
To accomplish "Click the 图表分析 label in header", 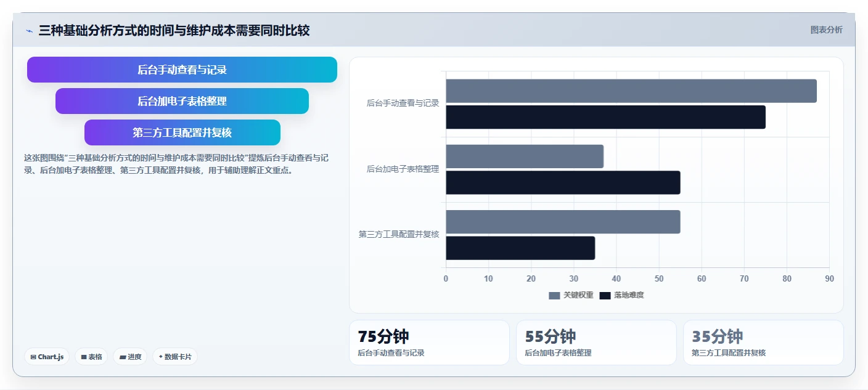I will coord(826,30).
